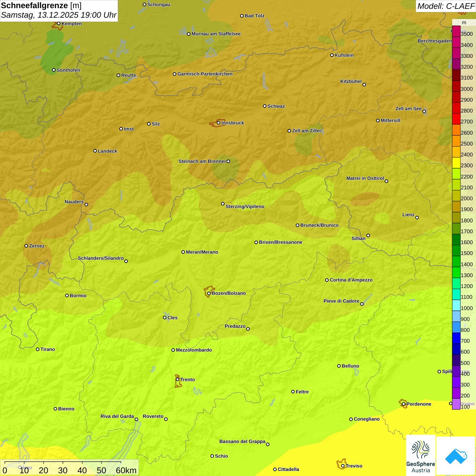
Task: Click the 'Schongau' label
Action: pyautogui.click(x=159, y=4)
